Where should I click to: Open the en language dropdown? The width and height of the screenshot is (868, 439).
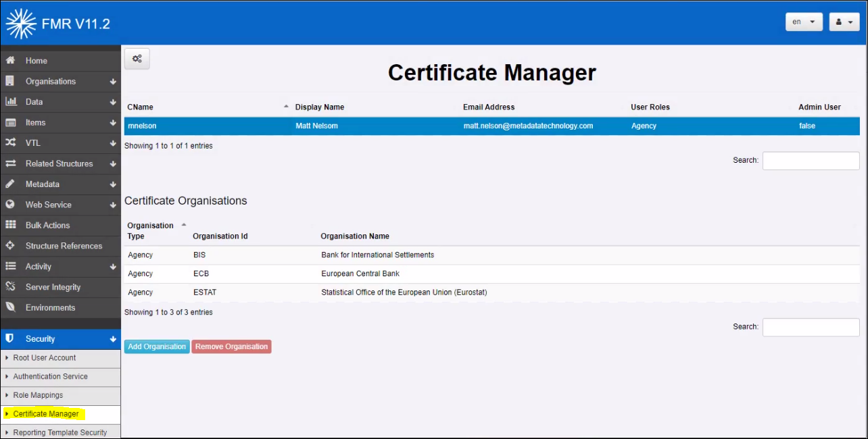click(x=804, y=22)
